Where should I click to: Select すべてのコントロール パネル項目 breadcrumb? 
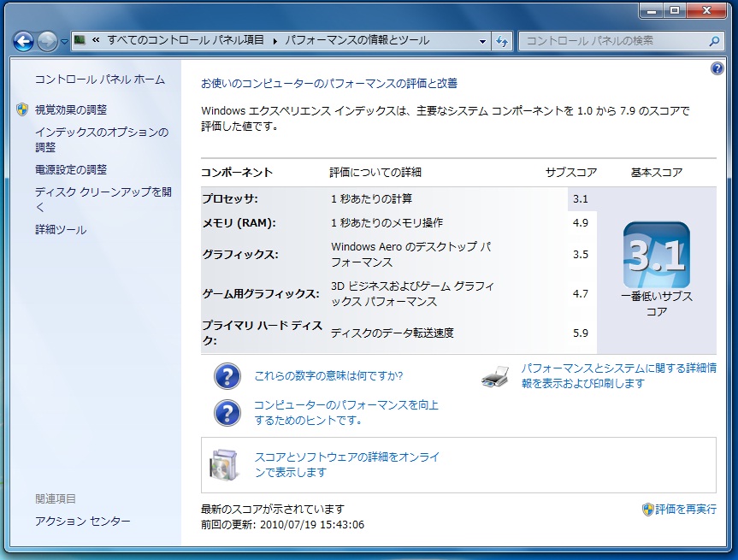[x=186, y=40]
